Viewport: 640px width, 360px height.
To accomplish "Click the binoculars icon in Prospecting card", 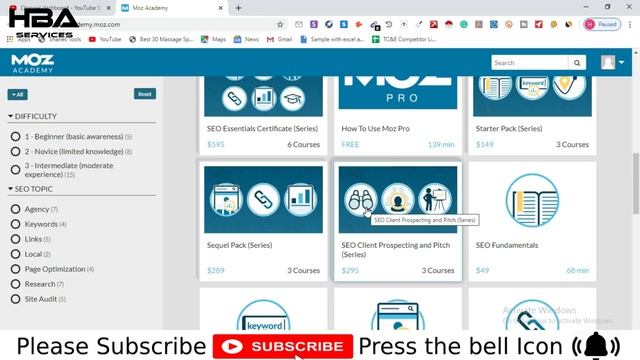I will click(x=361, y=200).
